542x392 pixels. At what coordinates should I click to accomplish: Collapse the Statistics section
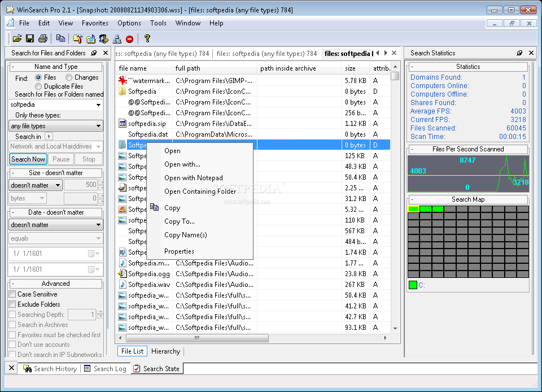click(412, 67)
